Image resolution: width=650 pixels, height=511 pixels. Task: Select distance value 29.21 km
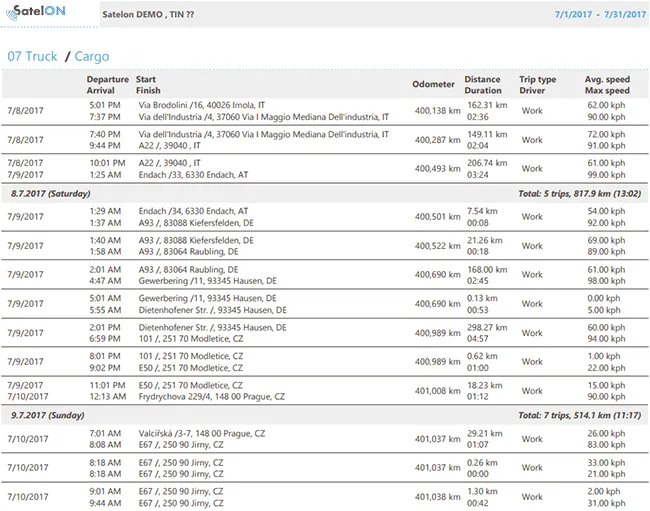click(x=485, y=434)
